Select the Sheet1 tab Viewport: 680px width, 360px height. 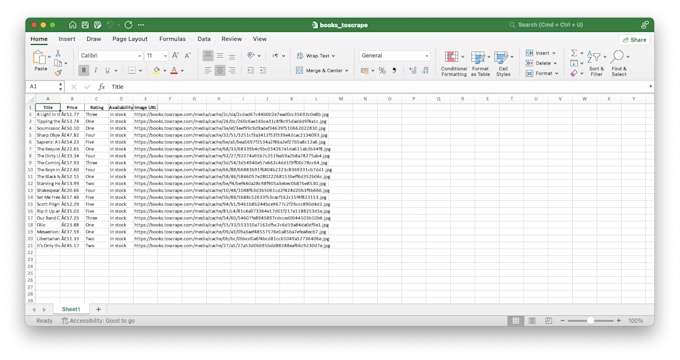point(71,309)
